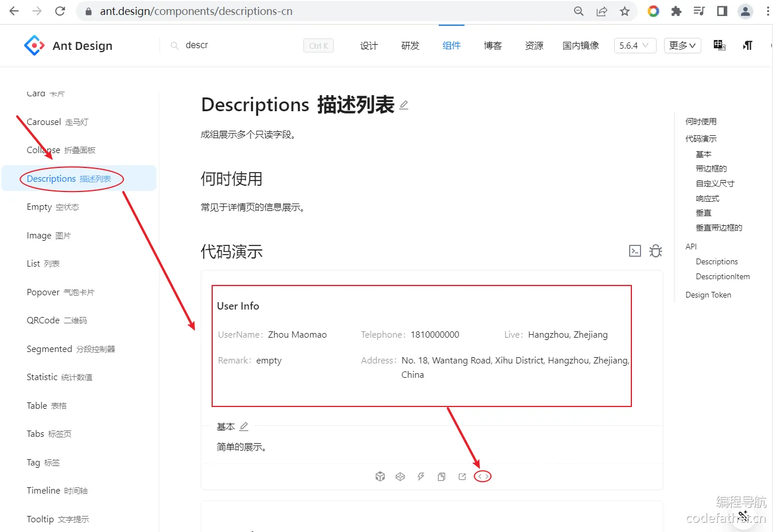This screenshot has height=532, width=773.
Task: Open the demo in CodeSandbox
Action: (380, 476)
